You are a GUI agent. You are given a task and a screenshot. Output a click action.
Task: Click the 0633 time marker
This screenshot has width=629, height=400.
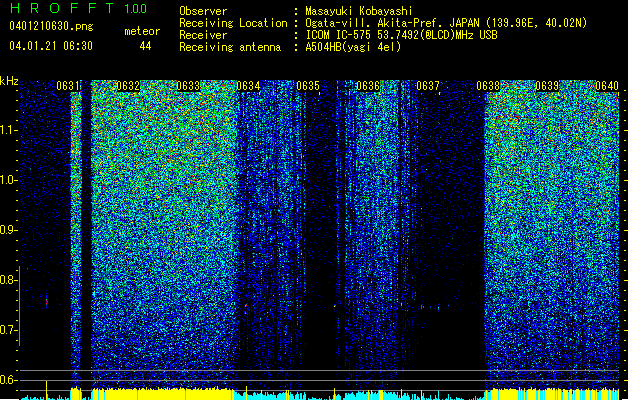(x=188, y=86)
